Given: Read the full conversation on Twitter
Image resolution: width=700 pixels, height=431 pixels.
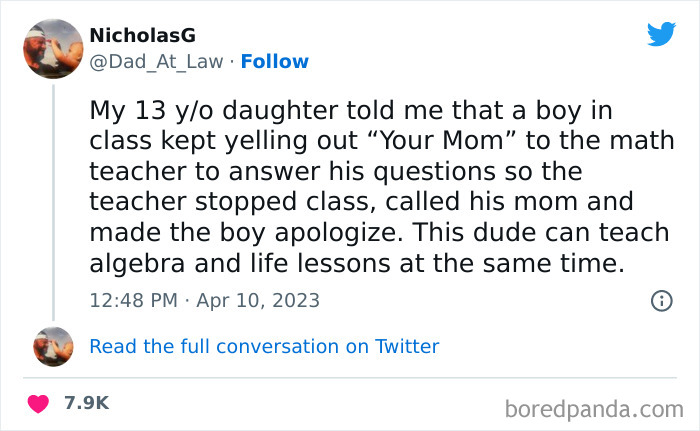Looking at the screenshot, I should click(264, 346).
